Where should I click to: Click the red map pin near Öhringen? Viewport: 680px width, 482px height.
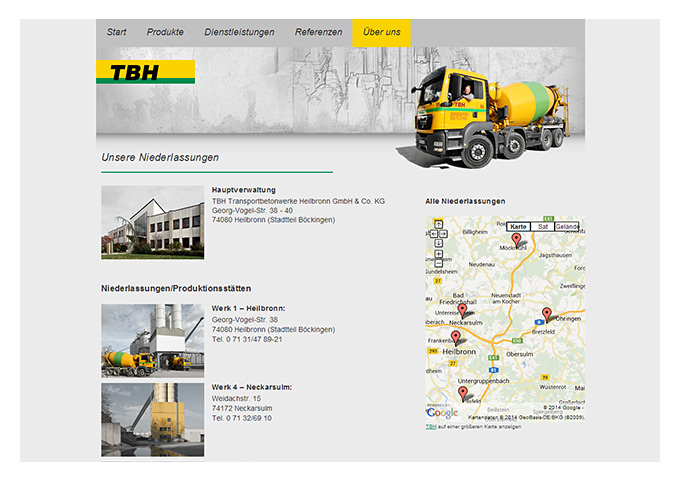point(547,315)
